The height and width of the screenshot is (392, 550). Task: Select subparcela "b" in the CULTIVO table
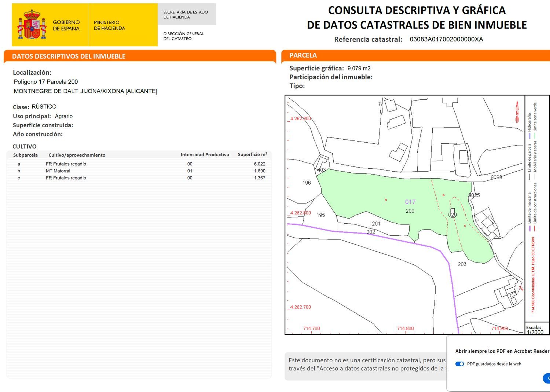point(19,171)
